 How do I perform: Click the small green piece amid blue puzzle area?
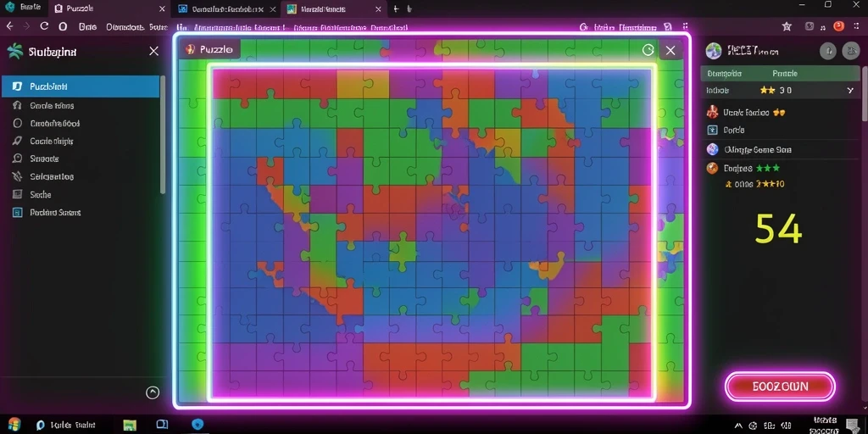click(403, 250)
